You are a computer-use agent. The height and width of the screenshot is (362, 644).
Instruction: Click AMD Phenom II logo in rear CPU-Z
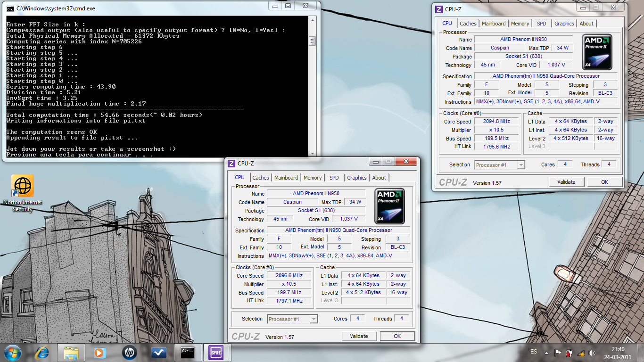pyautogui.click(x=597, y=52)
